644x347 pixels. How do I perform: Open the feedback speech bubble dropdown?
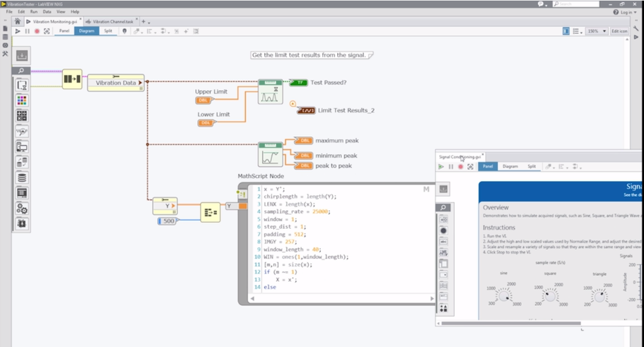click(542, 4)
